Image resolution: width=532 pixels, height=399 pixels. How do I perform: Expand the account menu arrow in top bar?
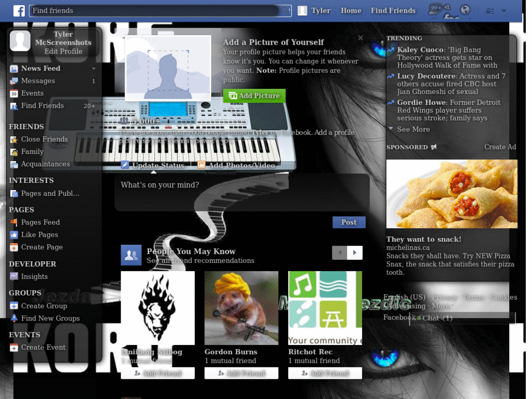point(504,11)
